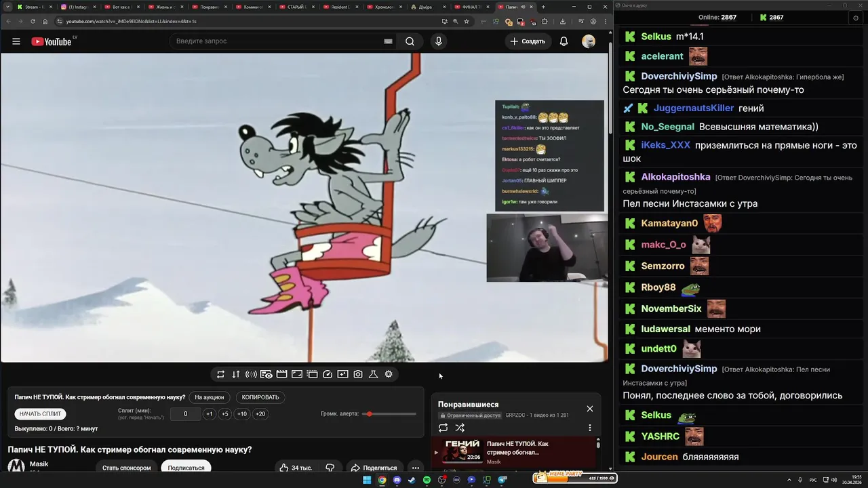Click username NovemberSix in chat window
This screenshot has height=488, width=868.
671,308
